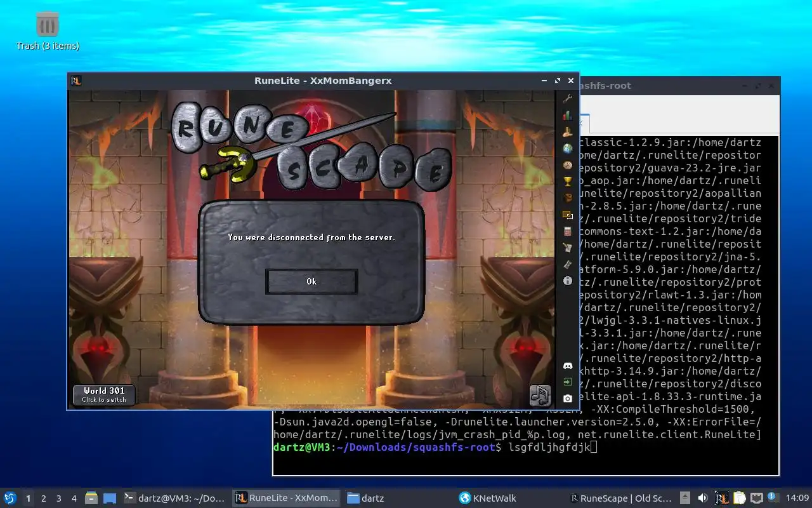Click the eject removable media tray icon
The height and width of the screenshot is (508, 812).
(685, 498)
